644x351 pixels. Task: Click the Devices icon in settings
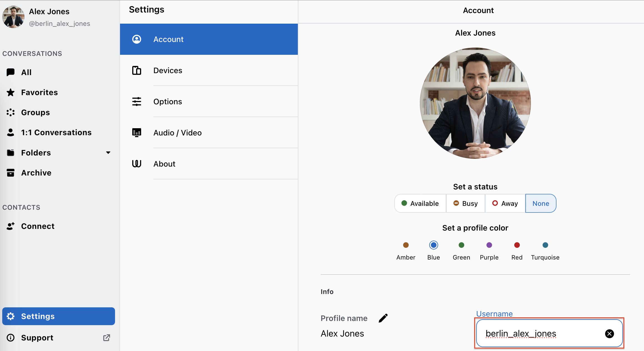(x=137, y=70)
